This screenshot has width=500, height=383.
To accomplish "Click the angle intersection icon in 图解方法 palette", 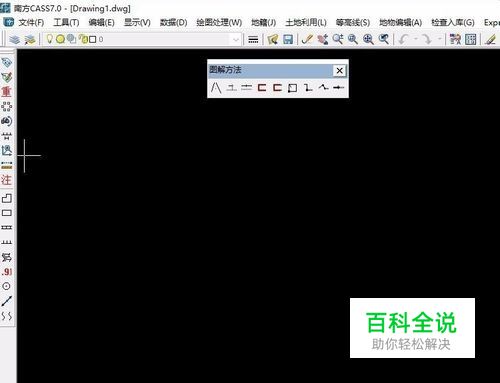I will [x=216, y=88].
